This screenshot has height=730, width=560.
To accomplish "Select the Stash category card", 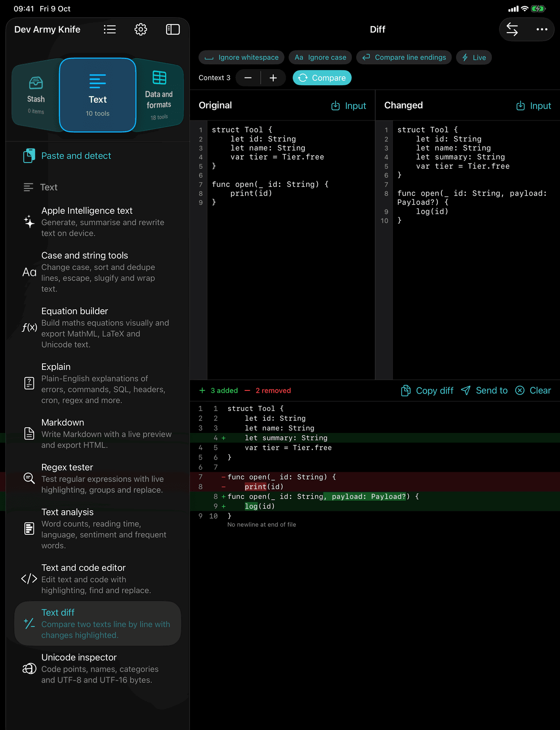I will (x=36, y=96).
